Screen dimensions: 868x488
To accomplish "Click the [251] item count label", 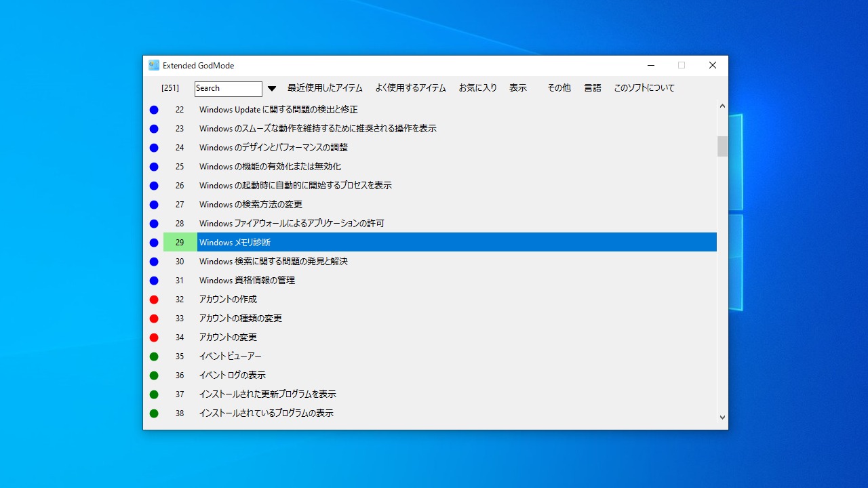I will (x=170, y=88).
